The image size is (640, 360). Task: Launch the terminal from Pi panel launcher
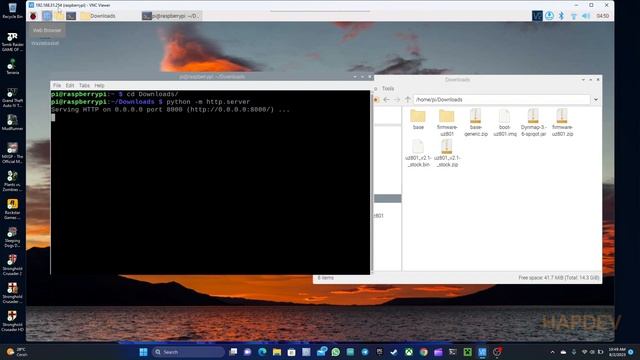[71, 16]
